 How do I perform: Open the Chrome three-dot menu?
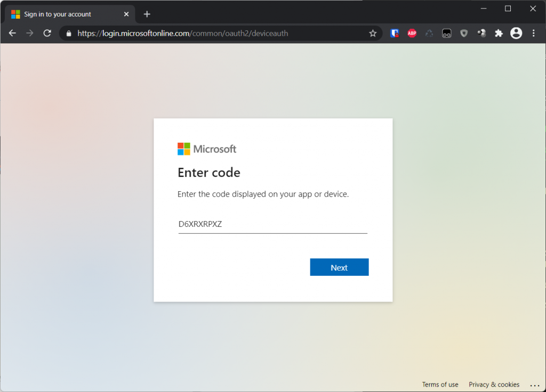pyautogui.click(x=534, y=34)
